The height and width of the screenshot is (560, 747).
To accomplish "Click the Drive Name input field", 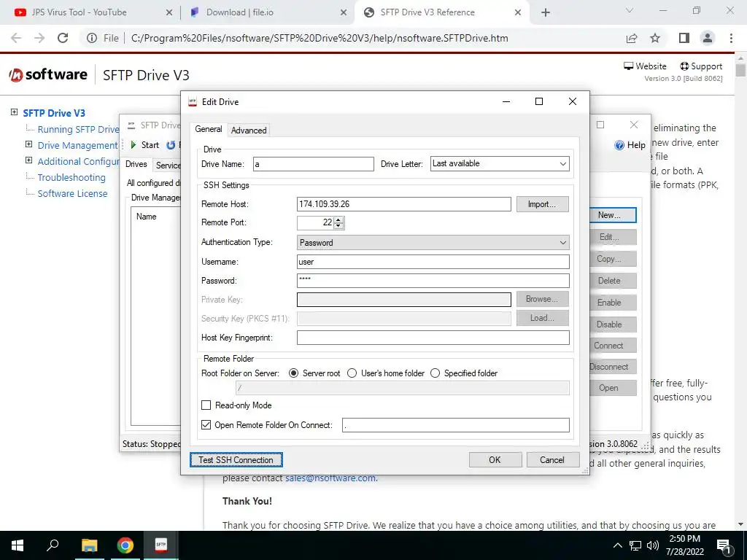I will tap(314, 164).
